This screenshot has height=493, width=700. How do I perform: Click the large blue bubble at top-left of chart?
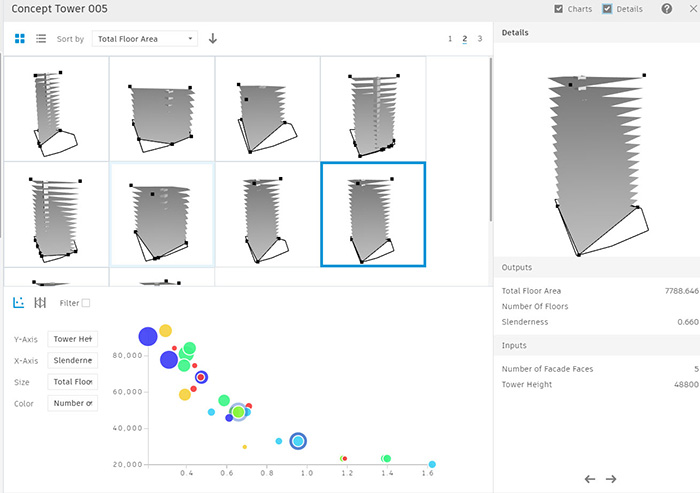tap(148, 336)
